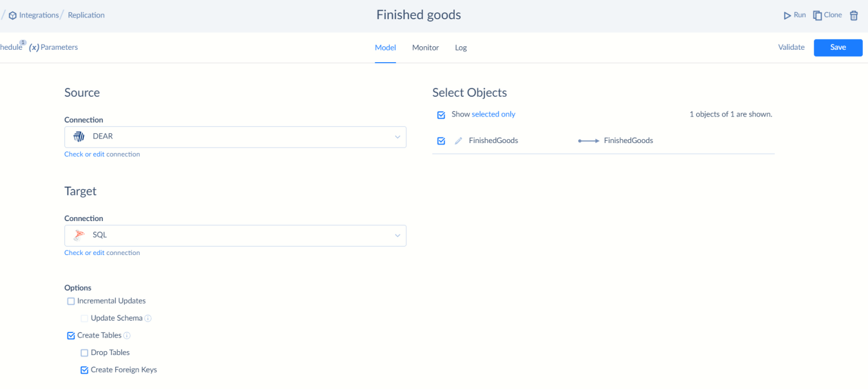Save the replication configuration

[x=838, y=47]
